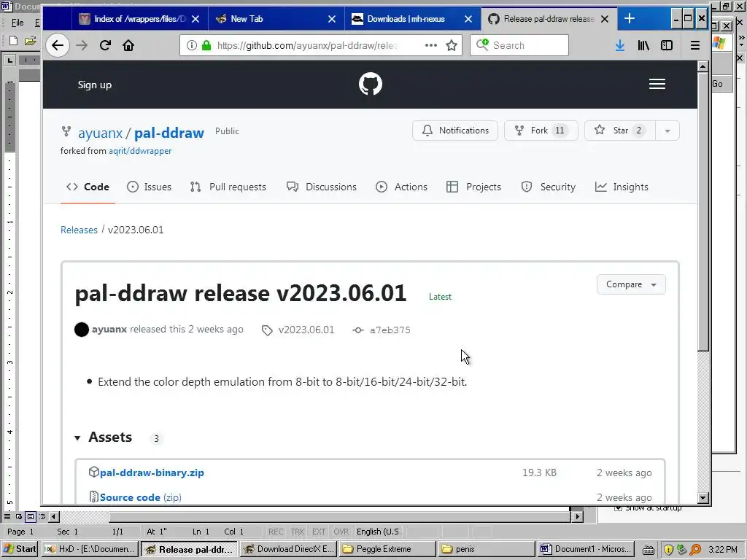The height and width of the screenshot is (560, 747).
Task: Open the browser home page icon
Action: click(x=128, y=45)
